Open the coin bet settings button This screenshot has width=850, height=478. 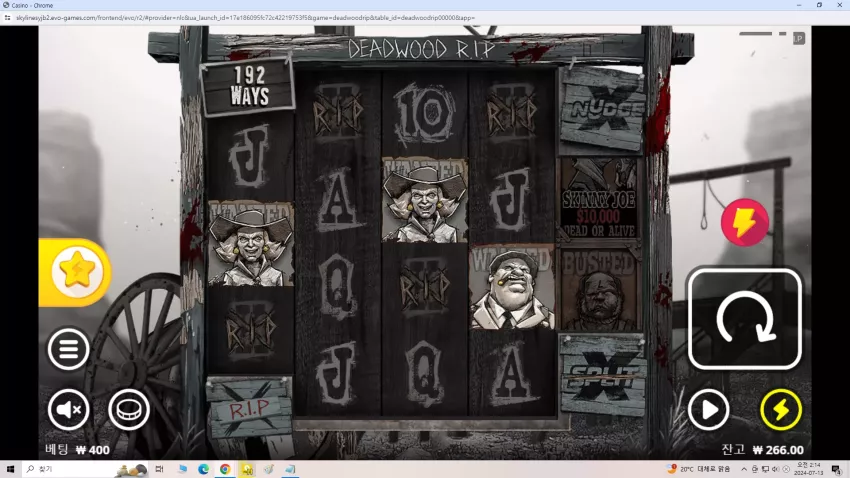pos(129,410)
